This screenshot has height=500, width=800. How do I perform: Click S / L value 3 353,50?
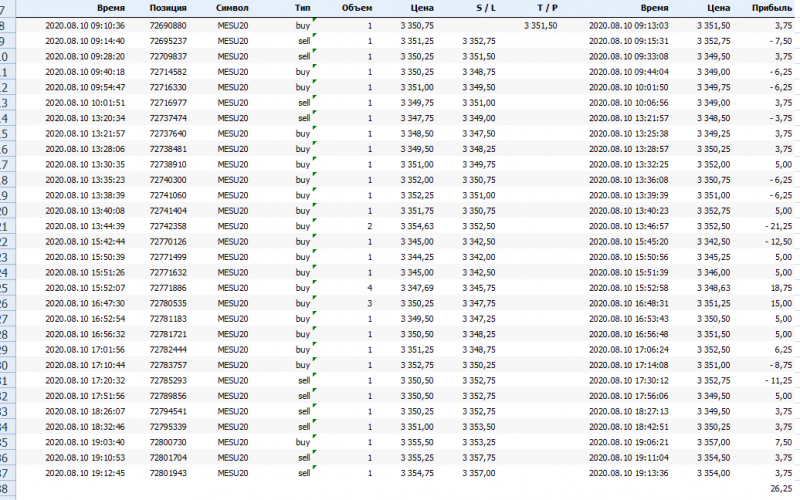point(479,427)
